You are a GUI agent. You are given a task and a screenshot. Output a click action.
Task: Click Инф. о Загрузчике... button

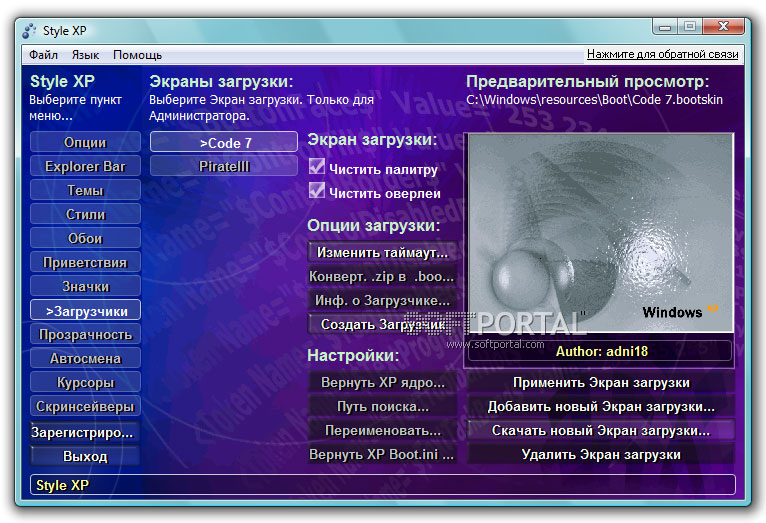coord(382,300)
